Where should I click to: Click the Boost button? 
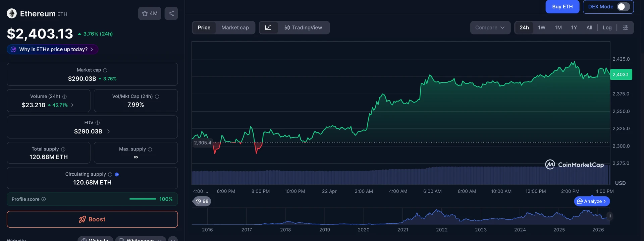pos(92,219)
